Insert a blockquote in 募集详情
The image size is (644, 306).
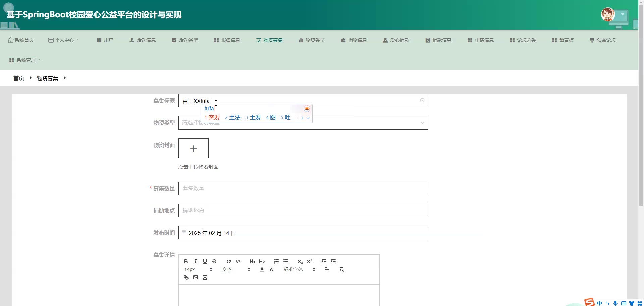(228, 261)
